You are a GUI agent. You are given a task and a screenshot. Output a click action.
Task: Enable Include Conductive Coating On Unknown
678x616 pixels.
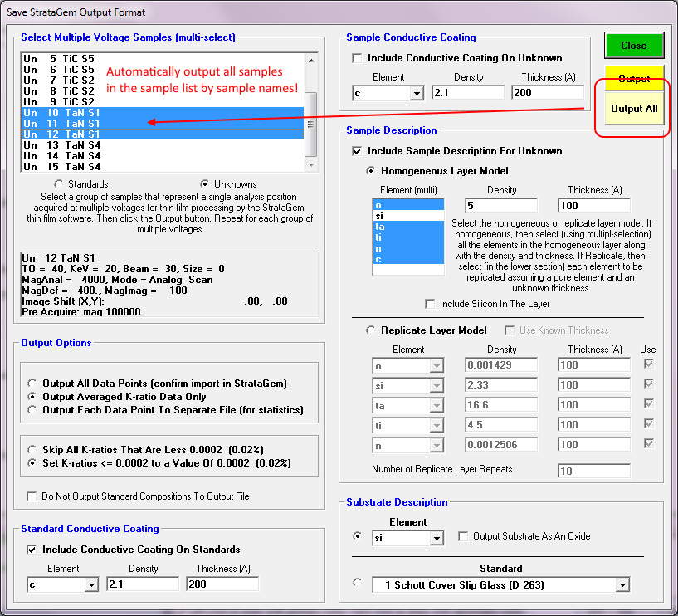359,59
